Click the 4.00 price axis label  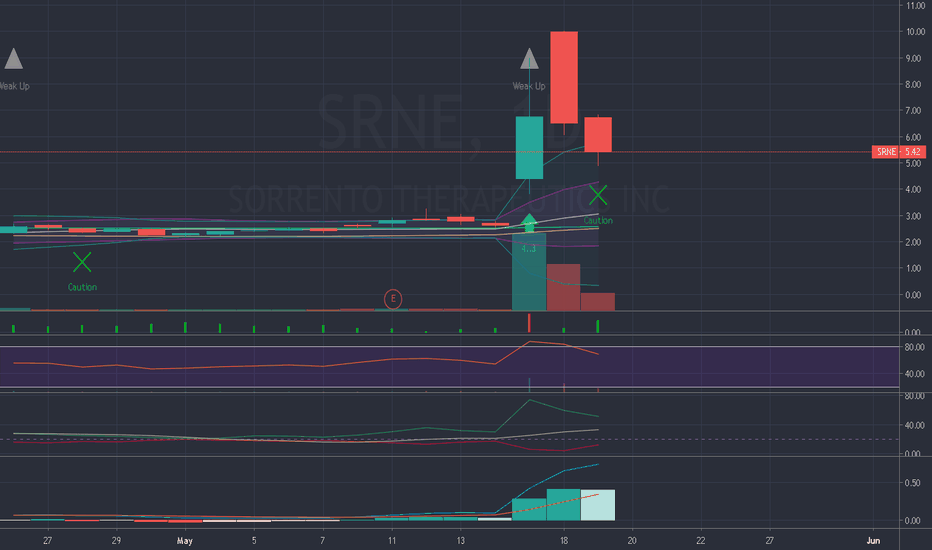(x=914, y=190)
